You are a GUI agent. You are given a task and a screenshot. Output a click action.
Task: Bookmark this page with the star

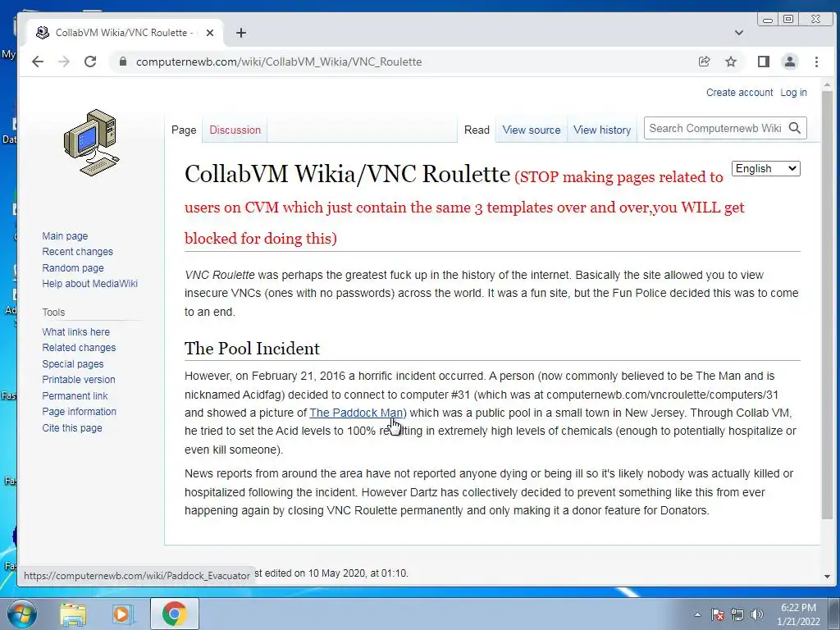tap(731, 62)
